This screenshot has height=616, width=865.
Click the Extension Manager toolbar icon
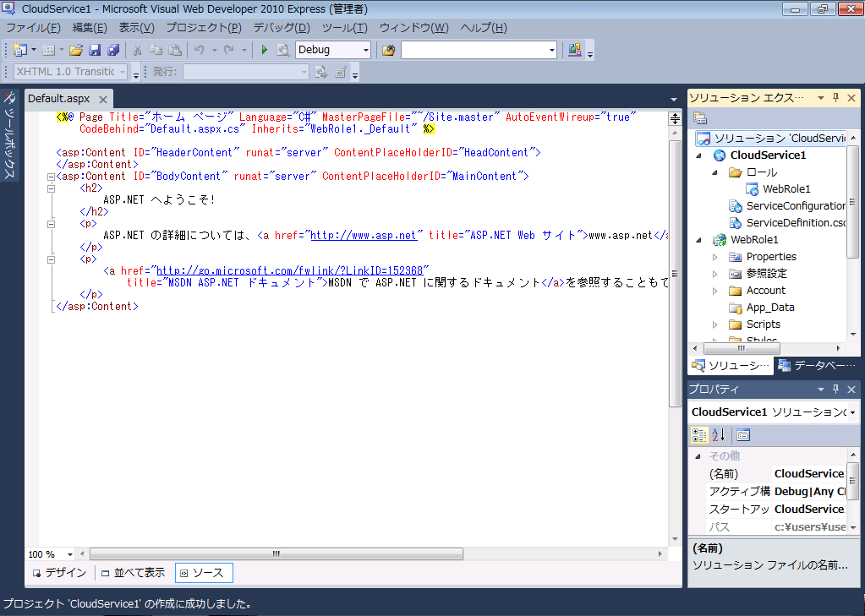point(574,50)
